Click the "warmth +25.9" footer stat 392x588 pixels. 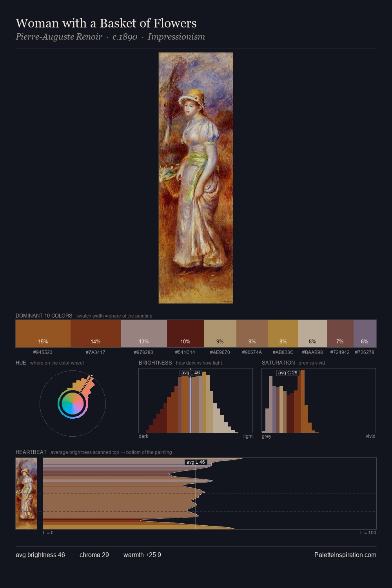point(142,555)
